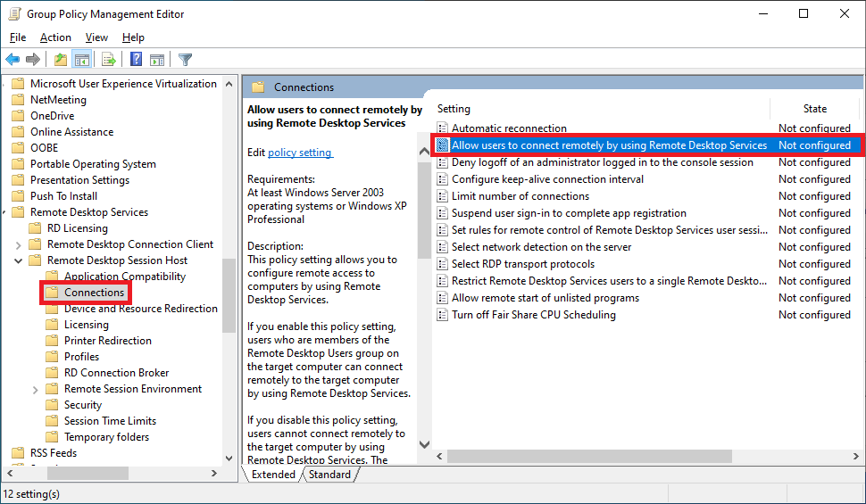Select the Presentation Settings folder

(79, 180)
